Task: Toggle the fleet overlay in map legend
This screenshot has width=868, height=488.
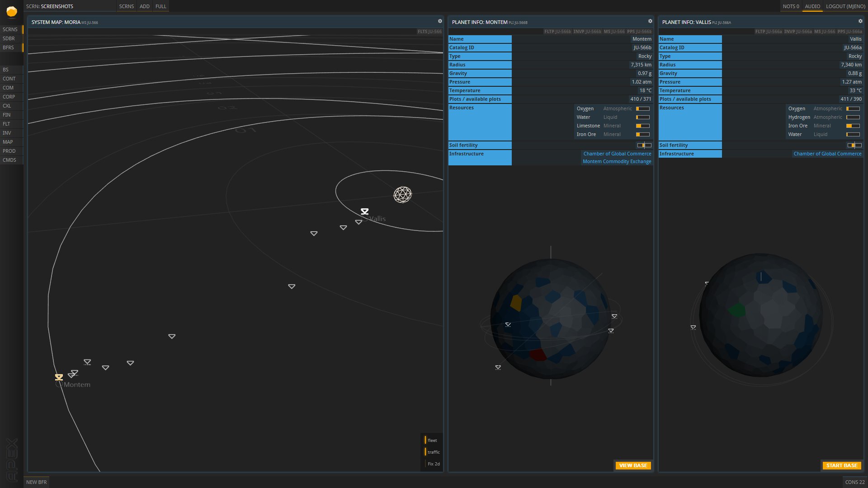Action: (431, 440)
